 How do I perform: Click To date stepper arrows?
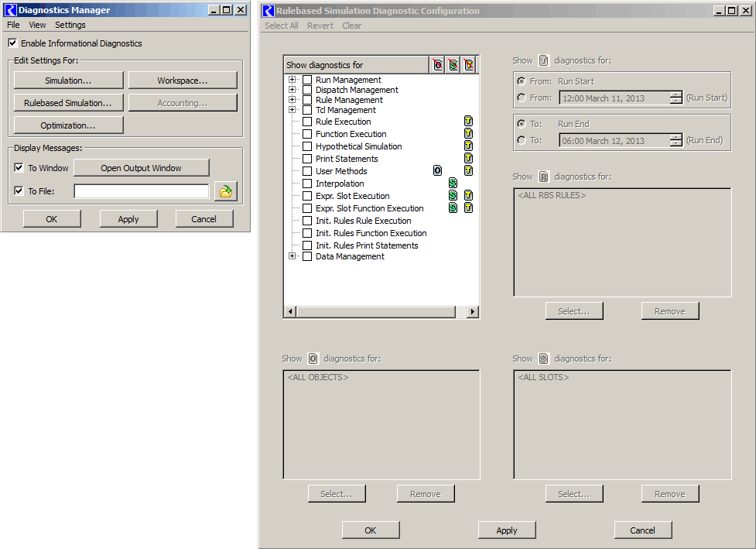point(676,140)
